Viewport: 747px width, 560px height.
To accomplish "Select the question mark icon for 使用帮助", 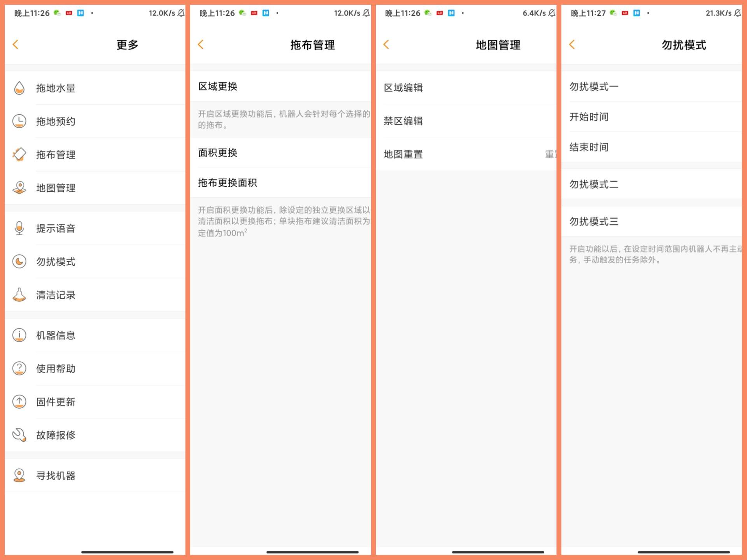I will [19, 369].
